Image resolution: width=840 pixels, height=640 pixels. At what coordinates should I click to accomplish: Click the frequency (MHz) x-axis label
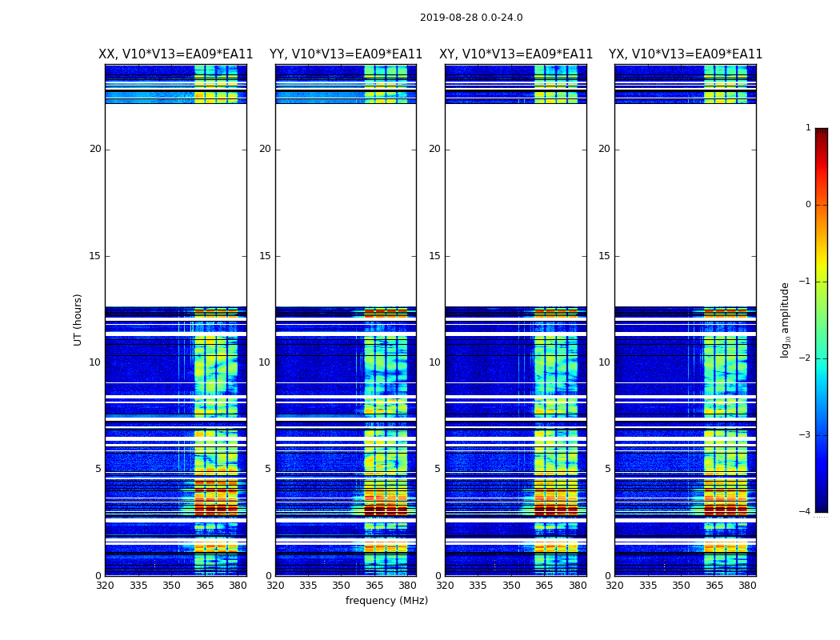(386, 601)
